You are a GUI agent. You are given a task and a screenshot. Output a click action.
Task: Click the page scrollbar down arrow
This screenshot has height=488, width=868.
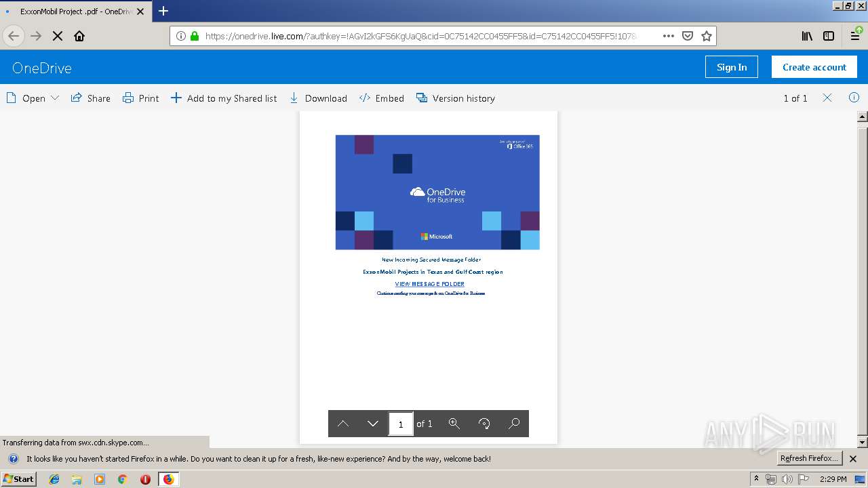click(863, 443)
